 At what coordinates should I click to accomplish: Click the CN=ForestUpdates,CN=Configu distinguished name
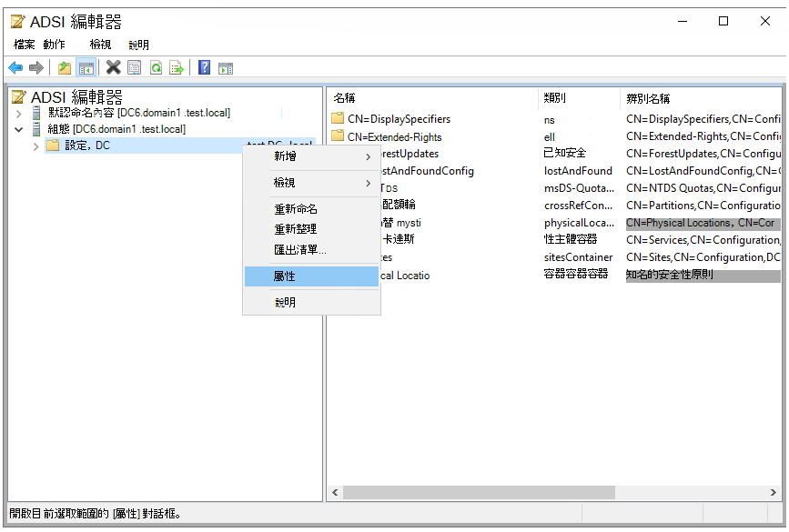pos(703,154)
